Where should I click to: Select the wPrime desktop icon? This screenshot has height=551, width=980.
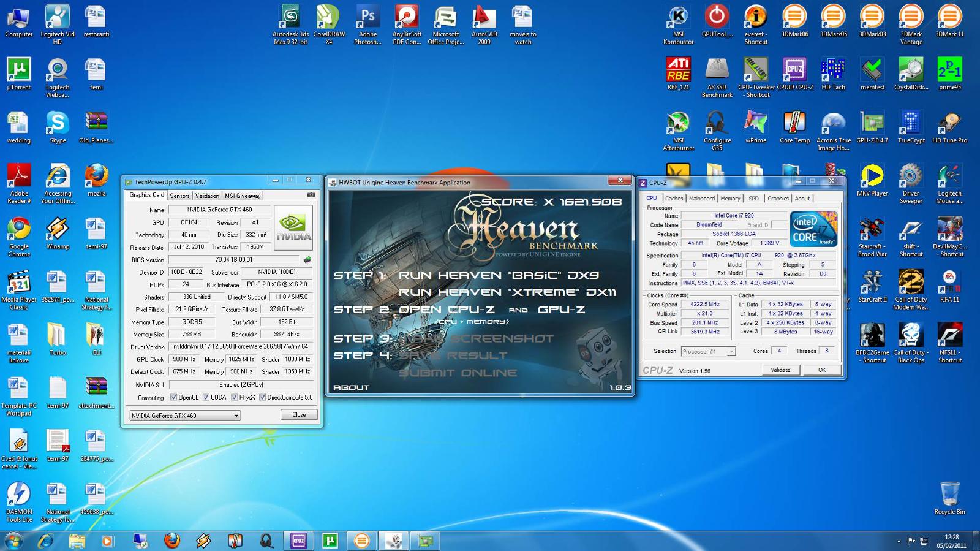pyautogui.click(x=755, y=127)
